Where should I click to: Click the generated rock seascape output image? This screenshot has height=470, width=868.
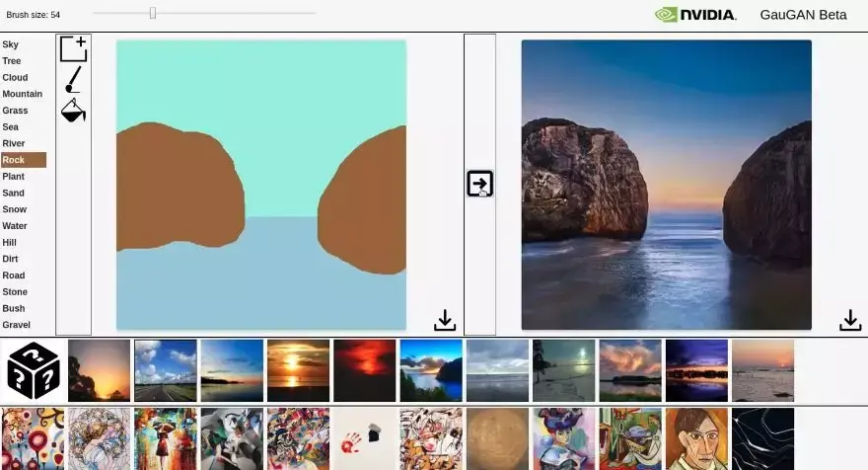[x=667, y=185]
